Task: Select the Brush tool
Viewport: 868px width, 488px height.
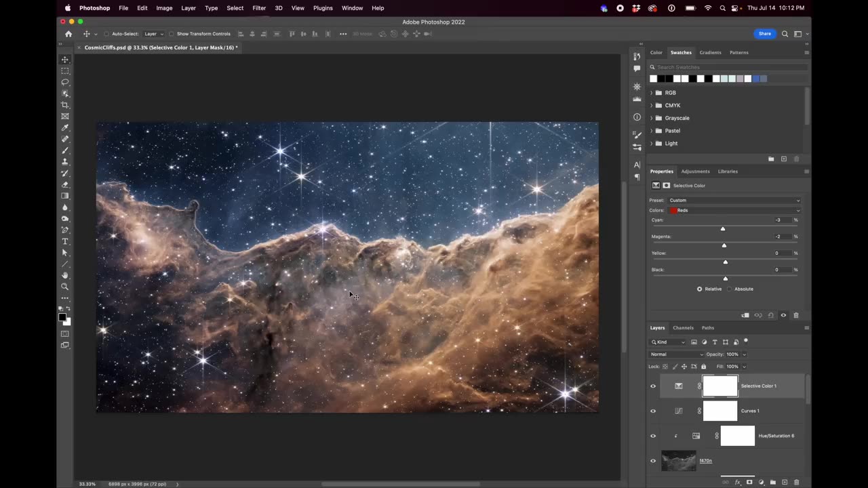Action: click(x=65, y=150)
